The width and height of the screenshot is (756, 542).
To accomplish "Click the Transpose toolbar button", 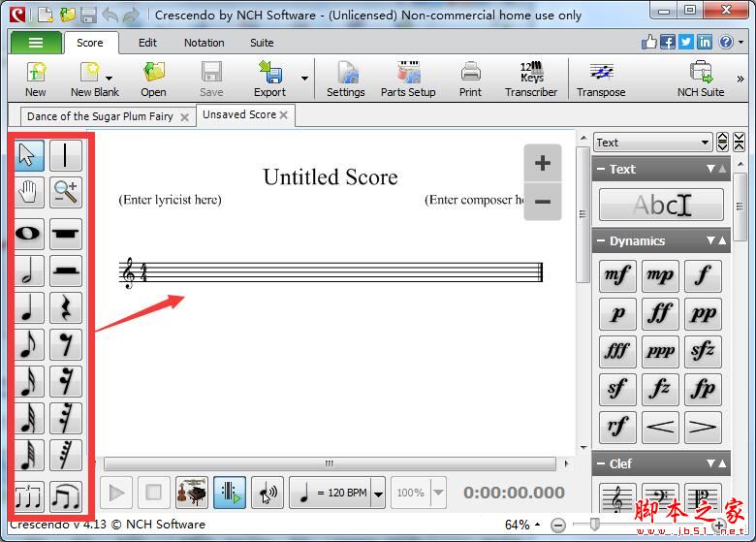I will pos(601,80).
